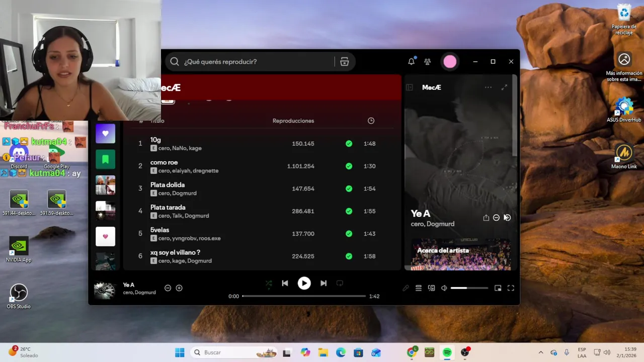
Task: Open artist link 'Talk' under Plata tarada
Action: click(178, 216)
